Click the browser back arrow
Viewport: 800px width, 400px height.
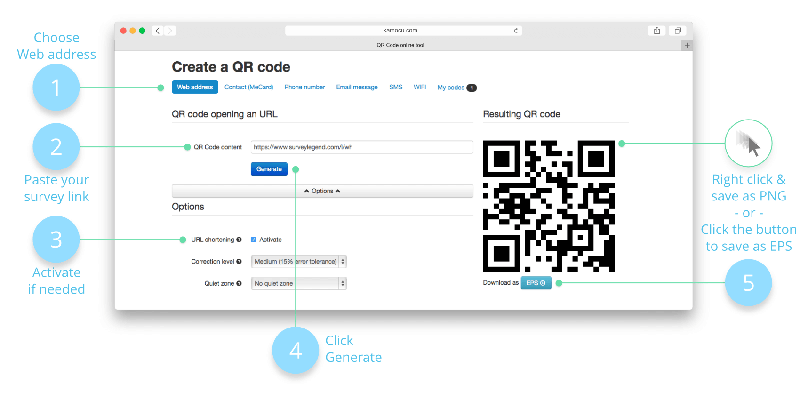click(157, 31)
